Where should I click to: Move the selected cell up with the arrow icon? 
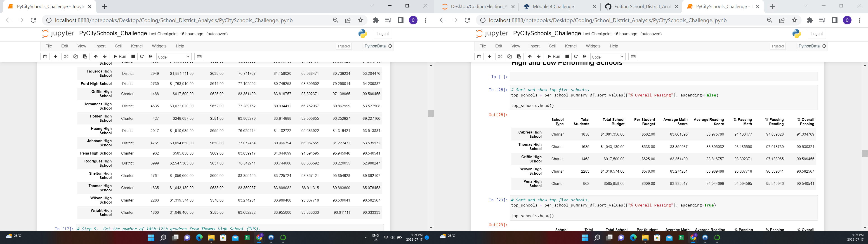(95, 56)
